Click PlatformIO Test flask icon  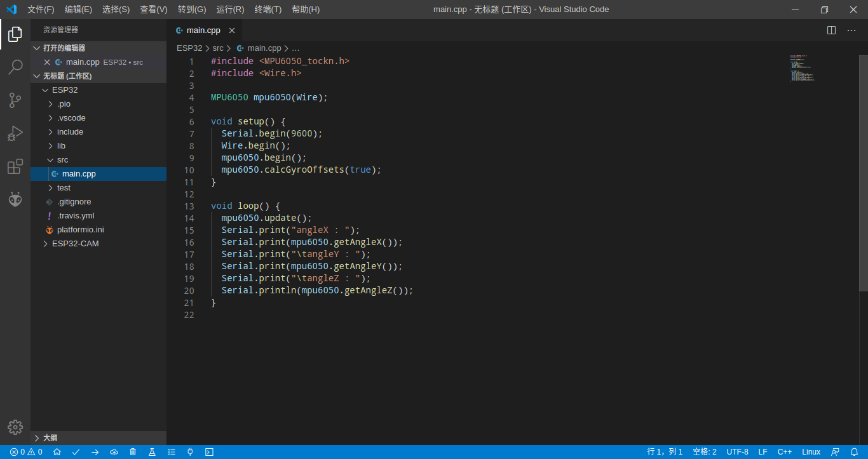(152, 452)
